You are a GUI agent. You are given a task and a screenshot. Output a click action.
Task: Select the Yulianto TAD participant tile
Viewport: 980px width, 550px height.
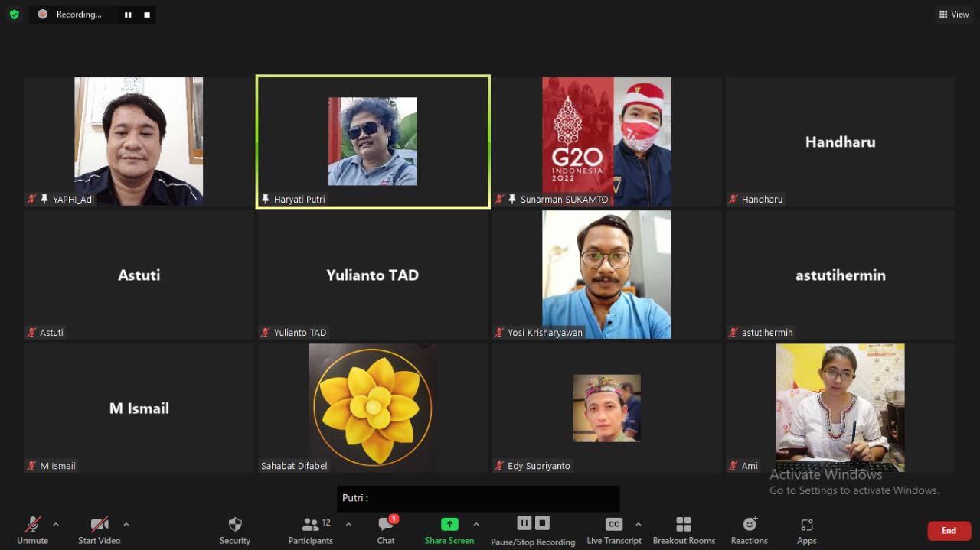coord(373,275)
